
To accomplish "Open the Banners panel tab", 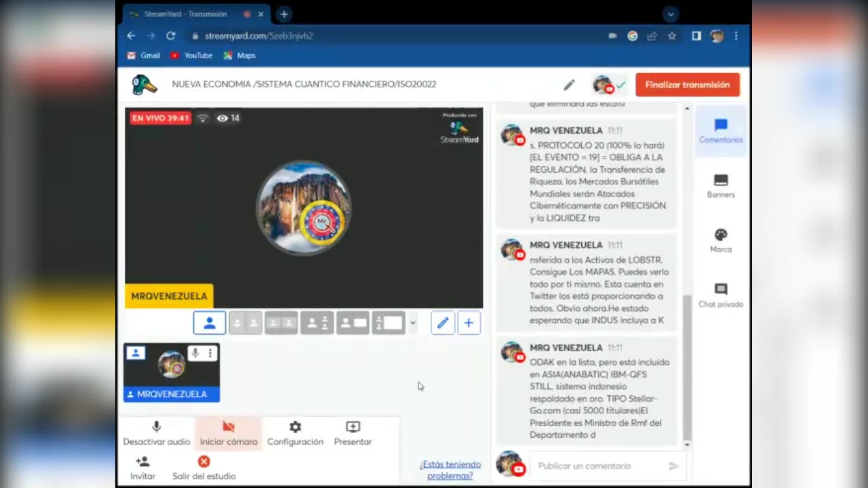I will point(721,186).
